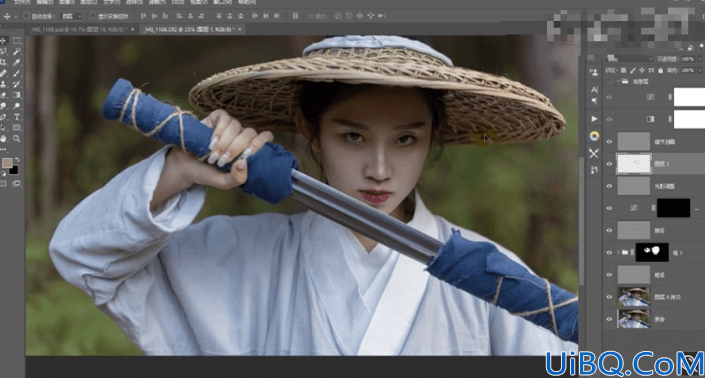
Task: Open the color wheel panel icon
Action: pos(594,136)
